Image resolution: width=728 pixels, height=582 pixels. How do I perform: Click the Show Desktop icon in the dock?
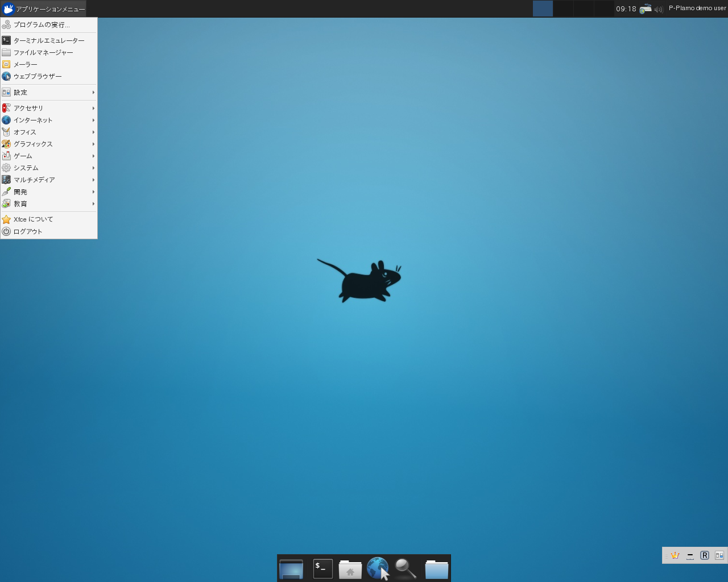(291, 569)
